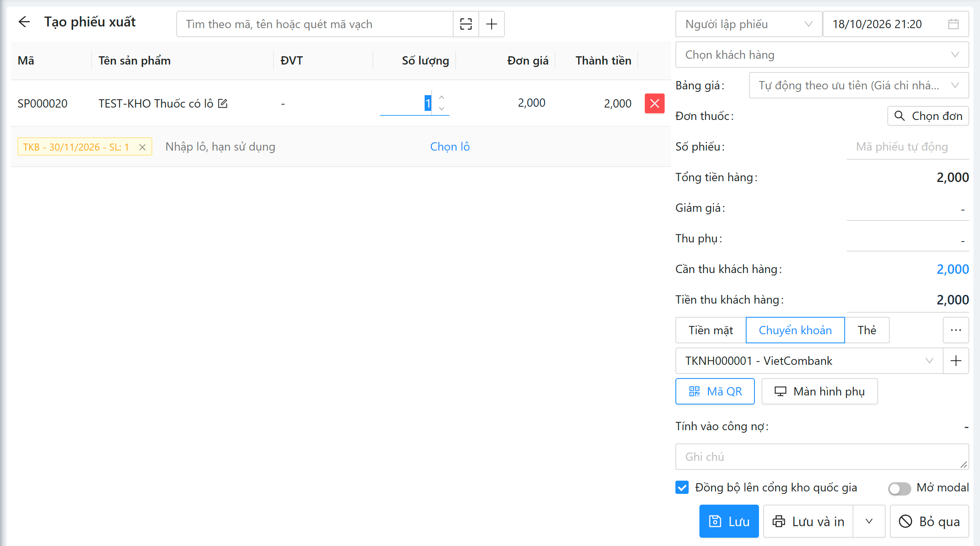Open Màn hình phụ secondary display
The image size is (980, 546).
click(x=819, y=391)
